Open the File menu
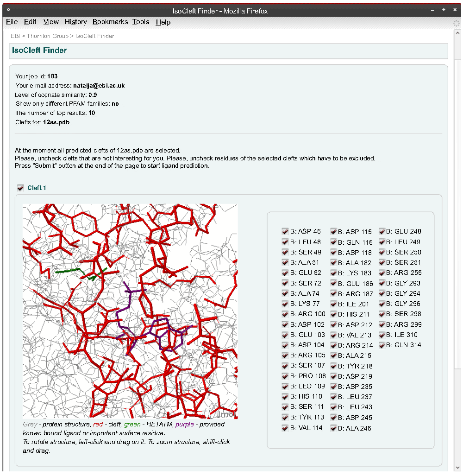 pos(12,22)
